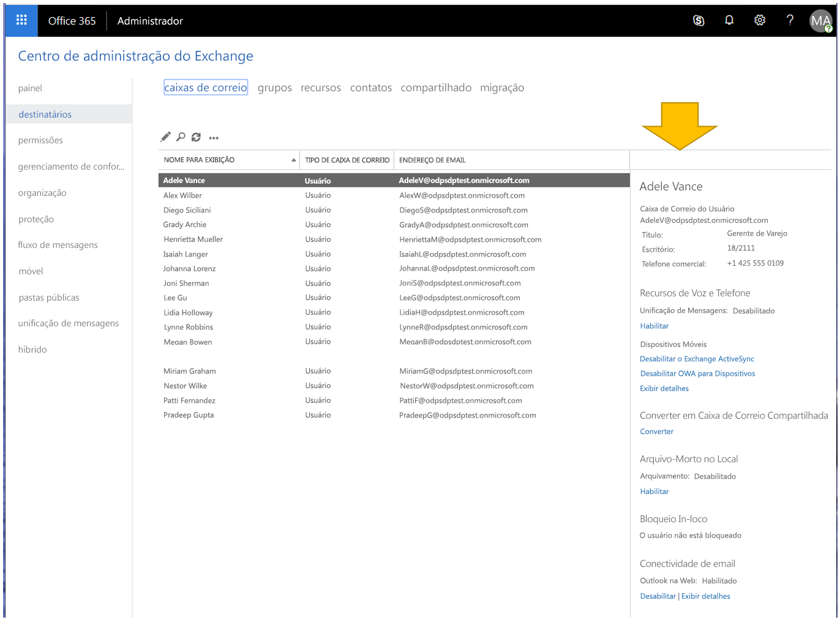840x622 pixels.
Task: Click the Nome para exibição column header
Action: point(229,160)
